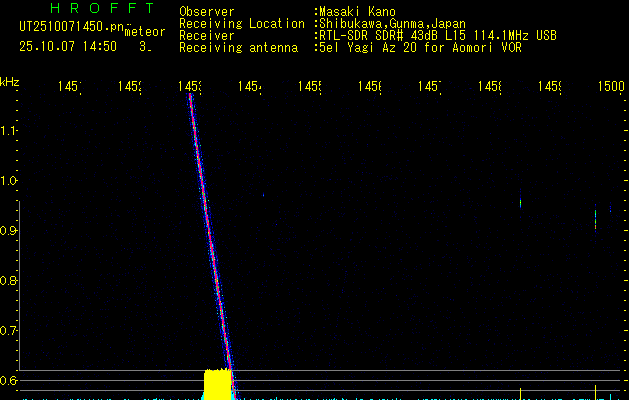The height and width of the screenshot is (400, 629).
Task: Click the 1.0 kHz frequency tick label
Action: 10,181
